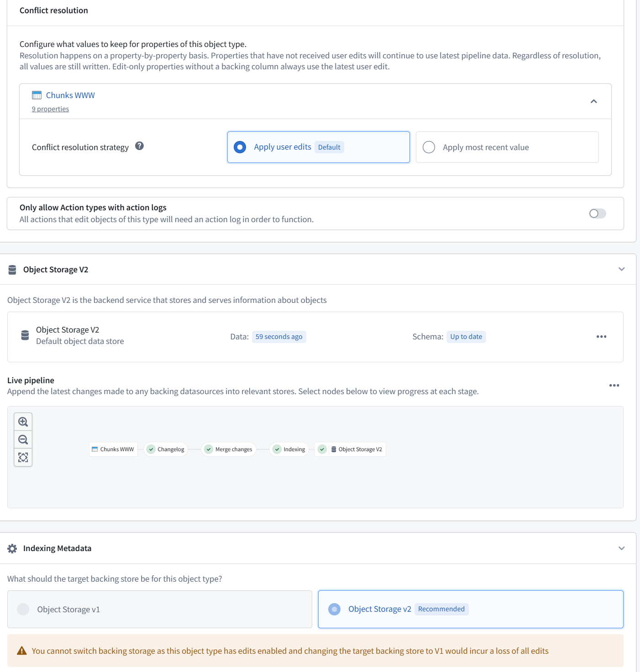Select the Merge changes pipeline node
Image resolution: width=640 pixels, height=672 pixels.
point(229,449)
